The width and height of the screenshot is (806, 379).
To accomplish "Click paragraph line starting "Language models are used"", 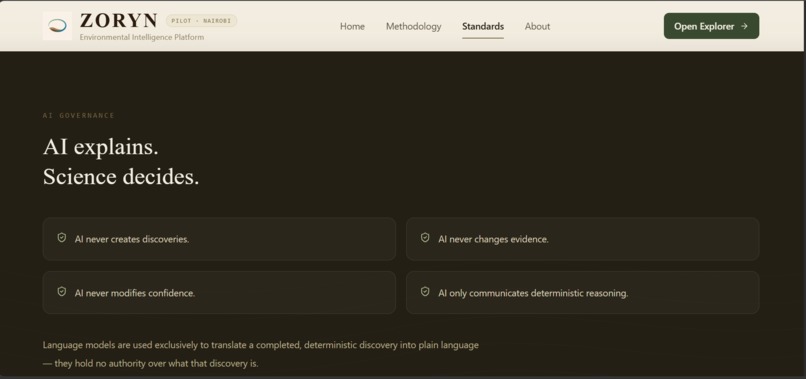I will click(261, 345).
